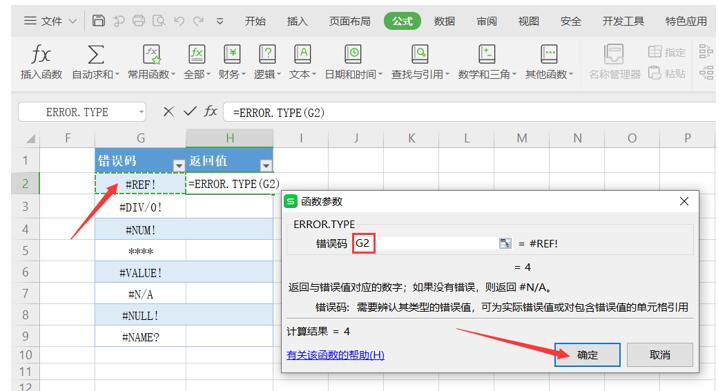Click the range selector icon beside 错误码 field
The height and width of the screenshot is (391, 719).
click(505, 243)
